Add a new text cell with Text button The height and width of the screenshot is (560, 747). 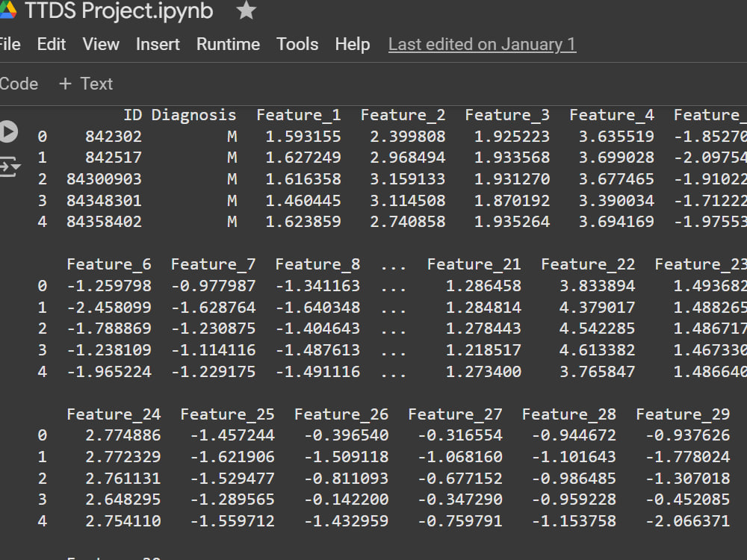85,84
